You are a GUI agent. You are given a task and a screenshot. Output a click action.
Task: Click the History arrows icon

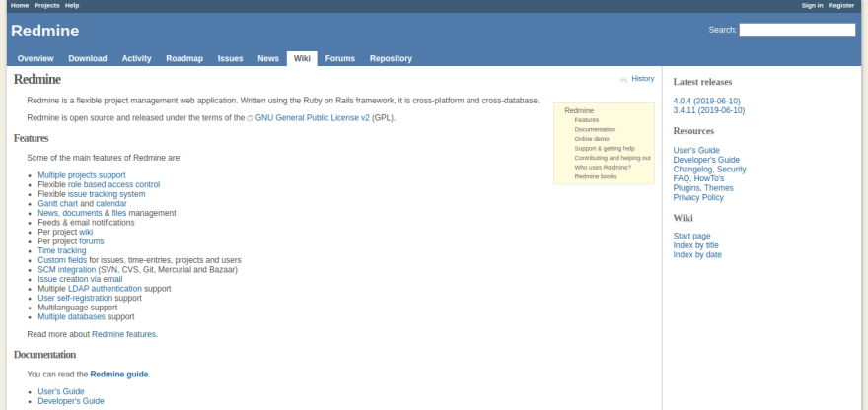click(x=623, y=79)
